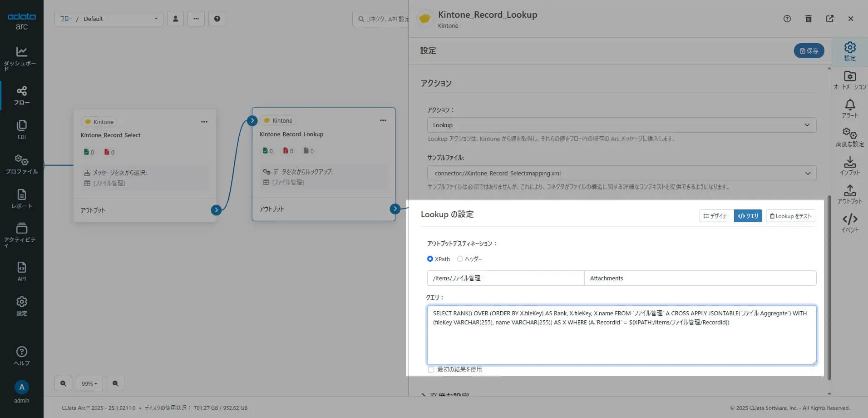Screen dimensions: 868x418
Task: Click the success count on Kintone_Record_Select
Action: coord(89,152)
